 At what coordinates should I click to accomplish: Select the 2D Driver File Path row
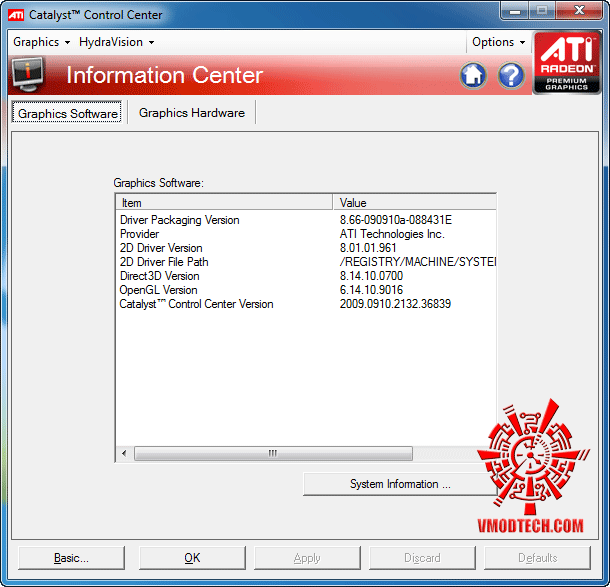coord(306,262)
